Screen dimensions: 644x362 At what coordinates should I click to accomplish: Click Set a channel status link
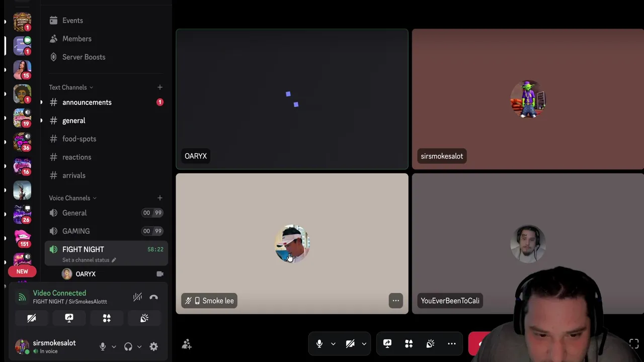[x=89, y=260]
